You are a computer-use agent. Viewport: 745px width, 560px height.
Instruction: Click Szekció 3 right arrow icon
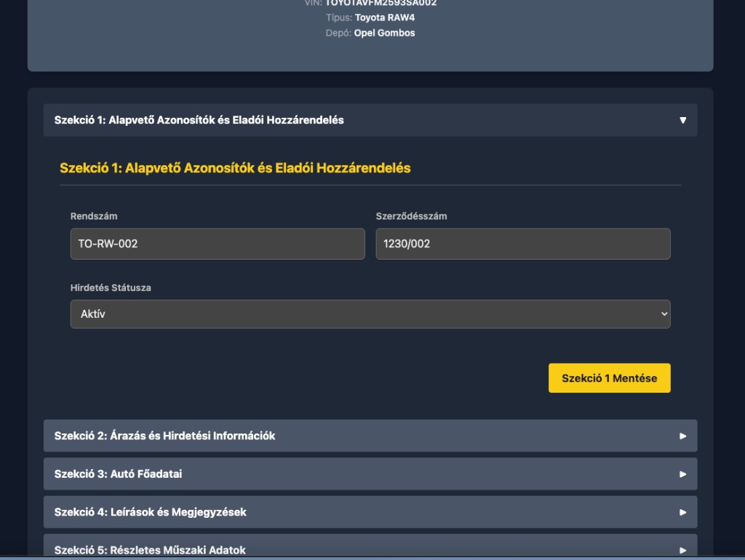682,474
